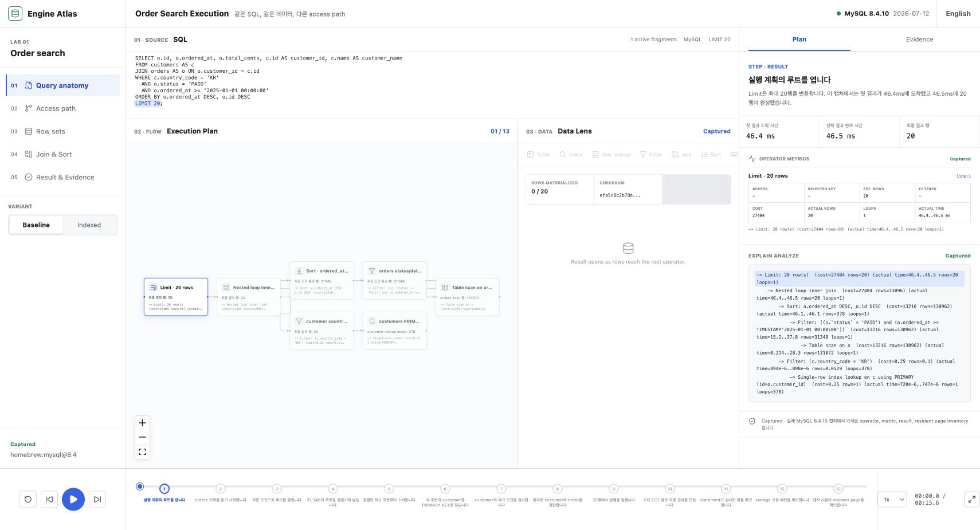The height and width of the screenshot is (530, 980).
Task: Click the homebrew:mysql@8.4 connection label
Action: 44,455
